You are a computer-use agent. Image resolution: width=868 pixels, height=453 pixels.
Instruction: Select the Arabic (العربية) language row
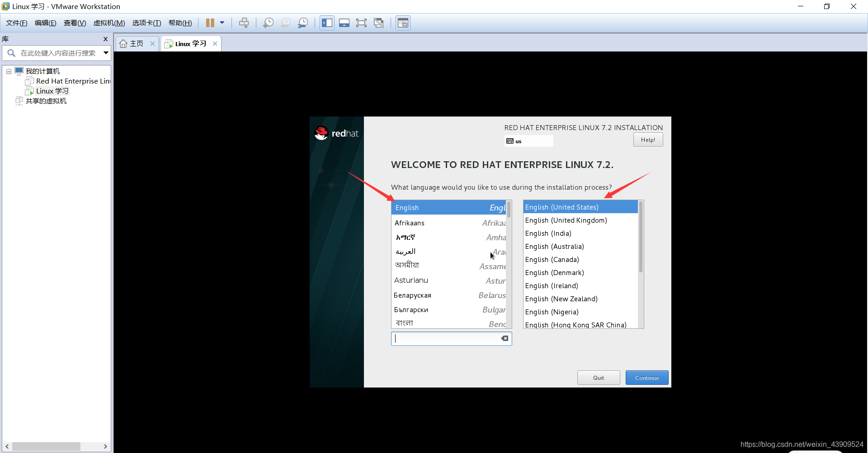tap(448, 252)
